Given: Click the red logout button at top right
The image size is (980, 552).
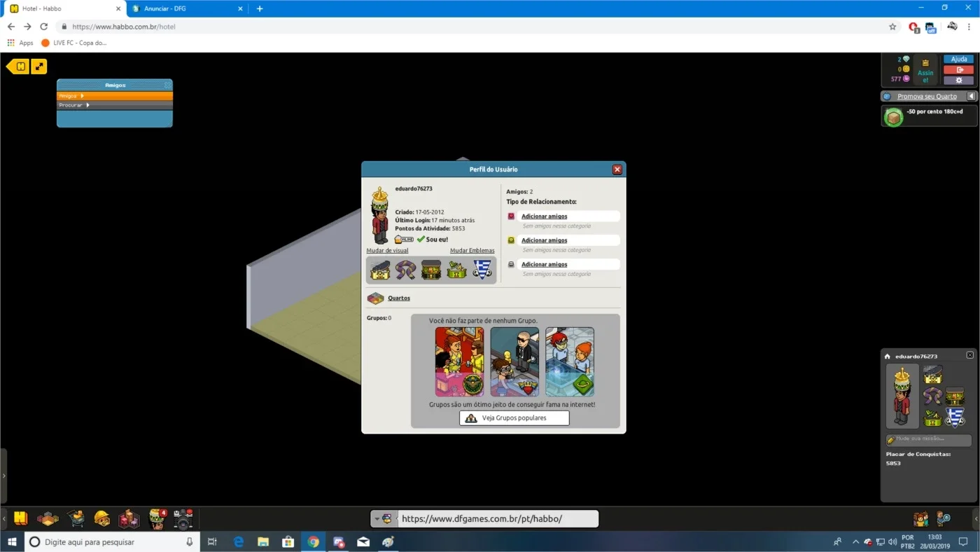Looking at the screenshot, I should (x=958, y=69).
